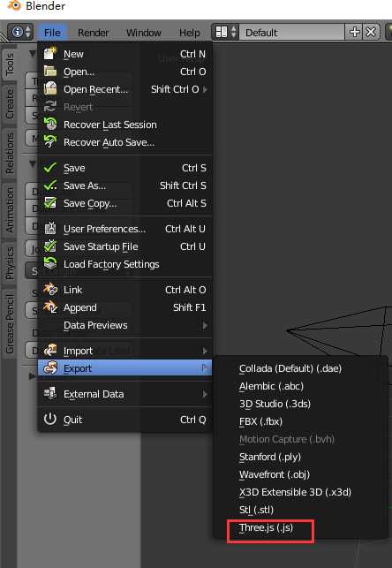
Task: Export as 3D Studio (.3ds)
Action: (275, 404)
